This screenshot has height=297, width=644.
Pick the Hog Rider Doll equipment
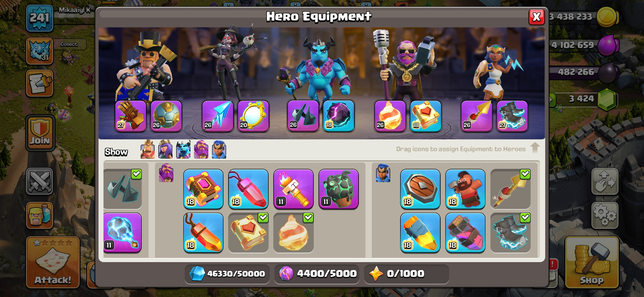tap(465, 189)
